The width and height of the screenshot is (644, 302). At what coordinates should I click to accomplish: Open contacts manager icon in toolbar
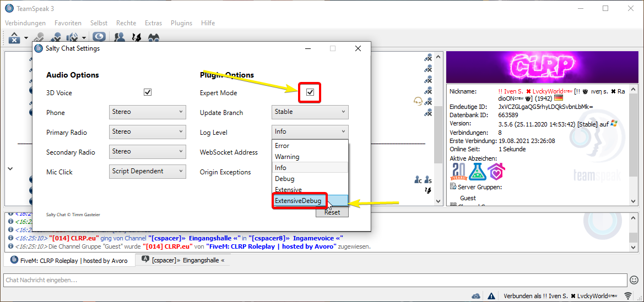tap(118, 37)
